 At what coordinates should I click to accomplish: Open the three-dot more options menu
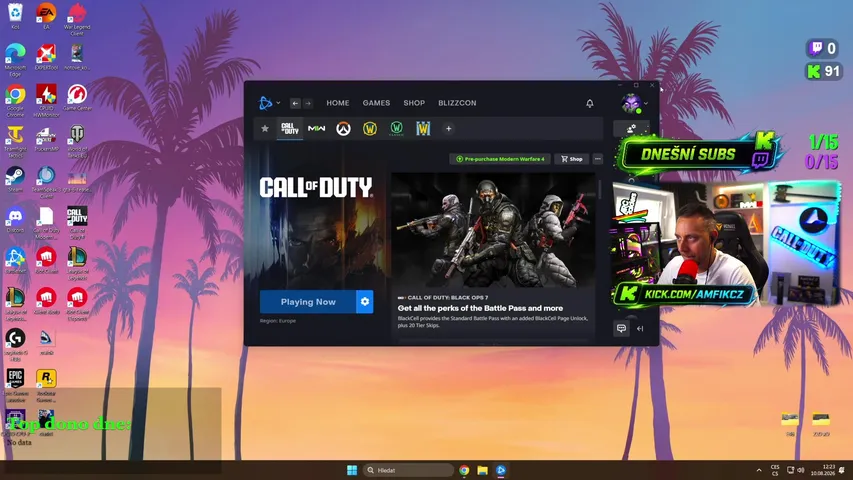[x=597, y=159]
